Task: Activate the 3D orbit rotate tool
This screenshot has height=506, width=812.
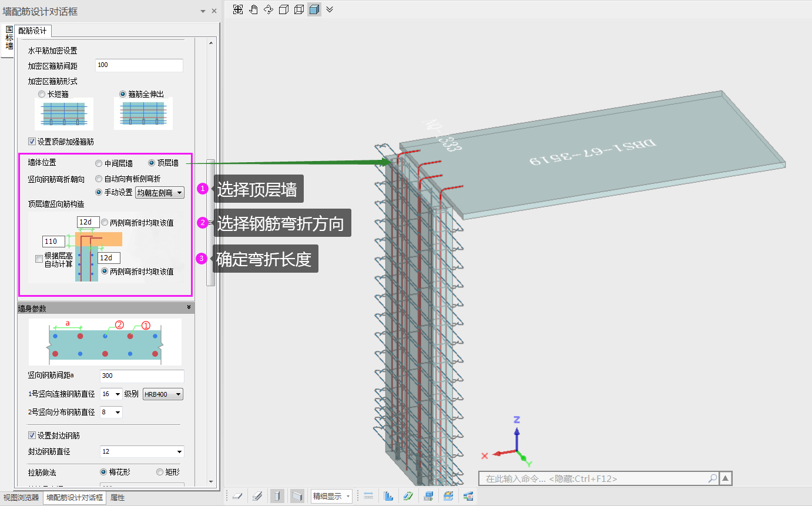Action: click(269, 9)
